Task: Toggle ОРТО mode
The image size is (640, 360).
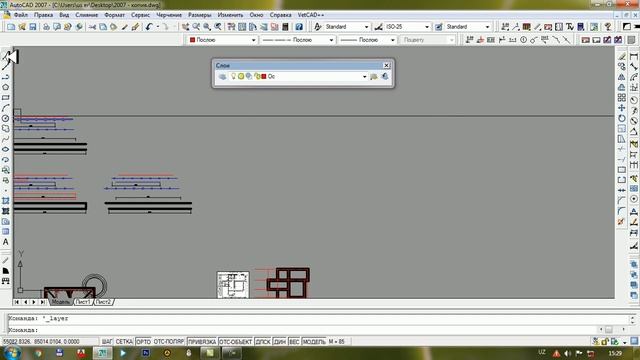Action: (143, 342)
